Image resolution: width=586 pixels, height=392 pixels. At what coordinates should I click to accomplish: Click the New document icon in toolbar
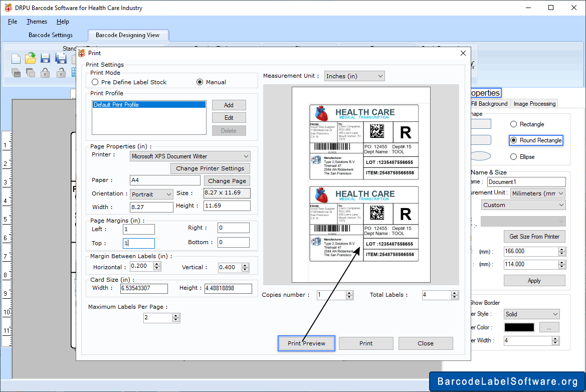click(16, 59)
